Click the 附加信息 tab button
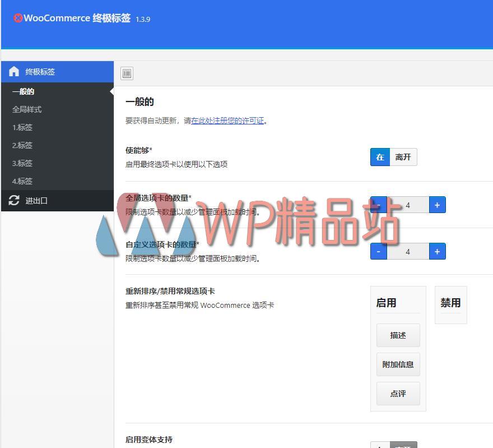 point(398,364)
